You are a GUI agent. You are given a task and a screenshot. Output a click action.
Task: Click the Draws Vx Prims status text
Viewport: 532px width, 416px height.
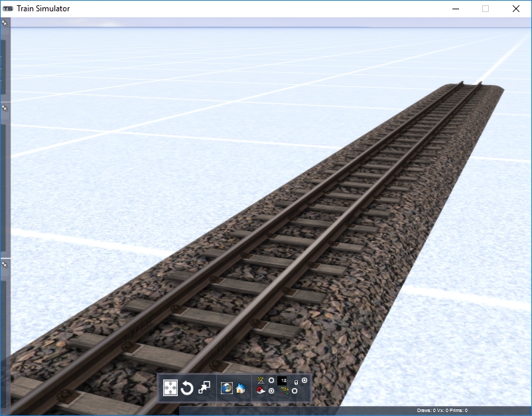tap(442, 410)
